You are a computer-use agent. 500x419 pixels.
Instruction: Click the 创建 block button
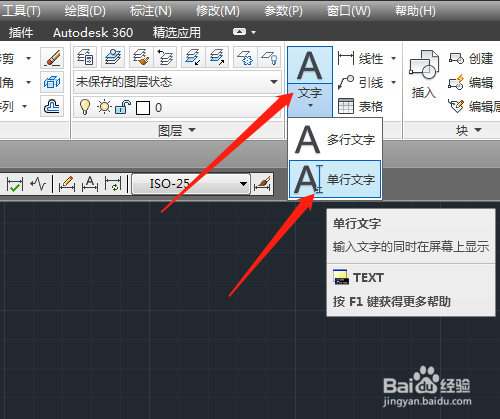click(470, 59)
